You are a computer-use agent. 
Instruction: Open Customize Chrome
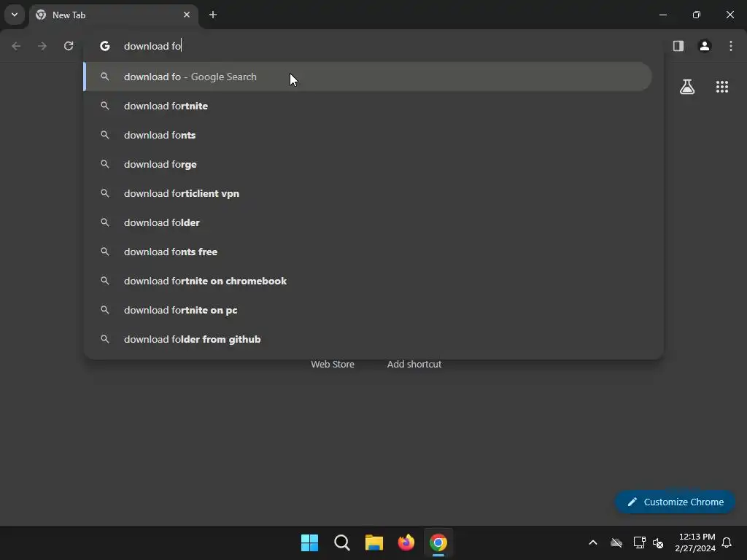coord(675,502)
